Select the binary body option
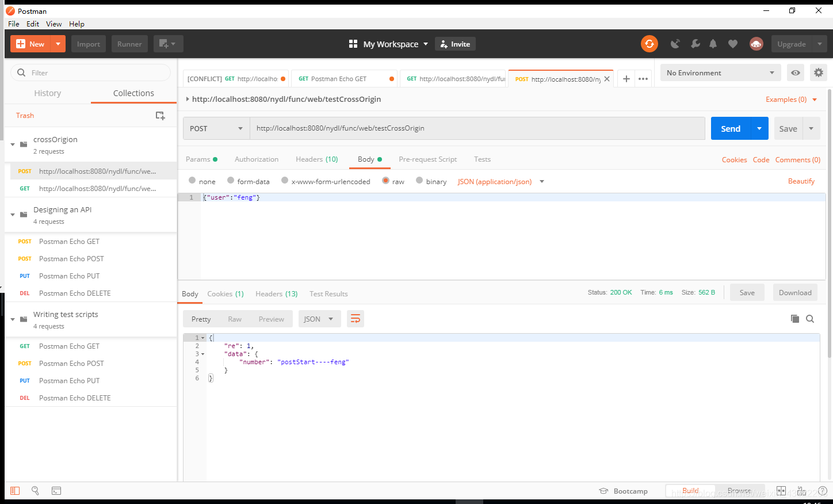 tap(419, 181)
